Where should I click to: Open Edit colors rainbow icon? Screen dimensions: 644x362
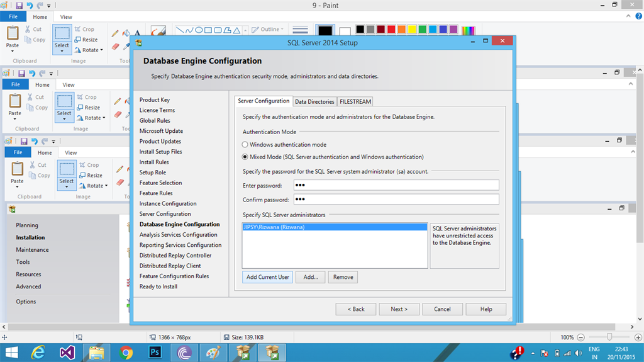pyautogui.click(x=468, y=30)
